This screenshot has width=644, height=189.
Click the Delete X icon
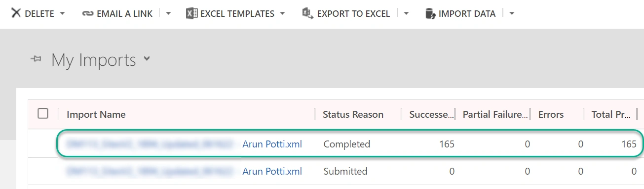[x=16, y=13]
